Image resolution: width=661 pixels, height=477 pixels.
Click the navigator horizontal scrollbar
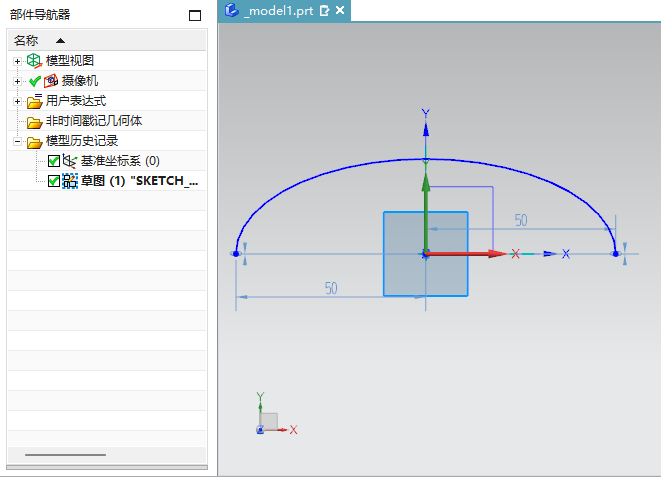point(65,455)
